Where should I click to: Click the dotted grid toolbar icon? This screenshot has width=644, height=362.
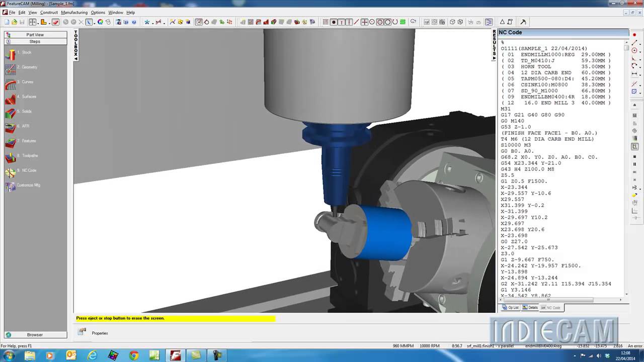coord(326,22)
